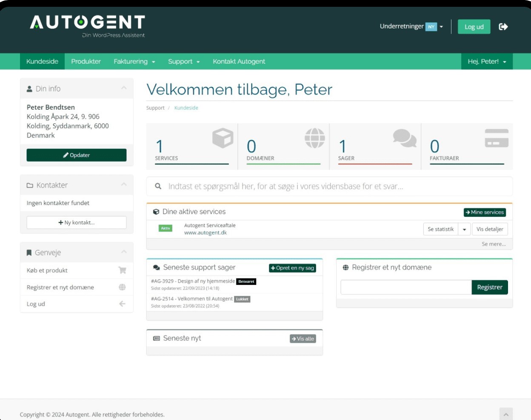
Task: Open Kontakt Autogent in navigation bar
Action: pyautogui.click(x=239, y=62)
